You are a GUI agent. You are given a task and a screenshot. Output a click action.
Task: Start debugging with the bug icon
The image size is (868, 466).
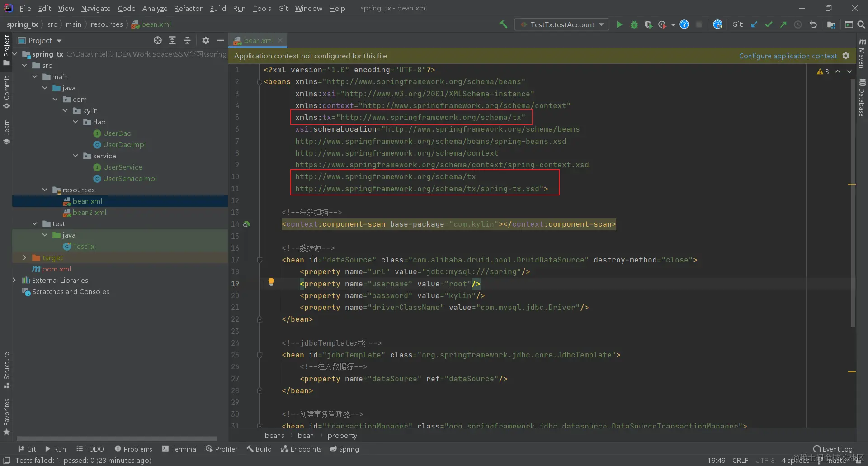pyautogui.click(x=634, y=24)
